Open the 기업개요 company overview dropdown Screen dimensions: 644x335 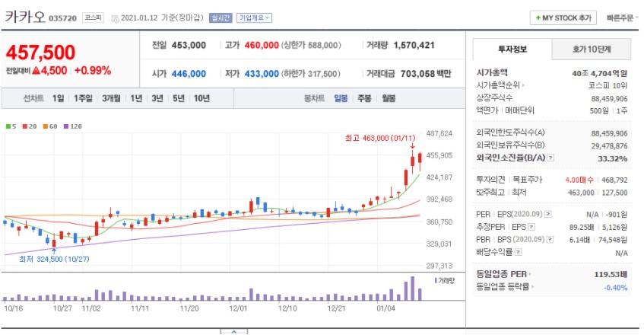click(x=254, y=18)
